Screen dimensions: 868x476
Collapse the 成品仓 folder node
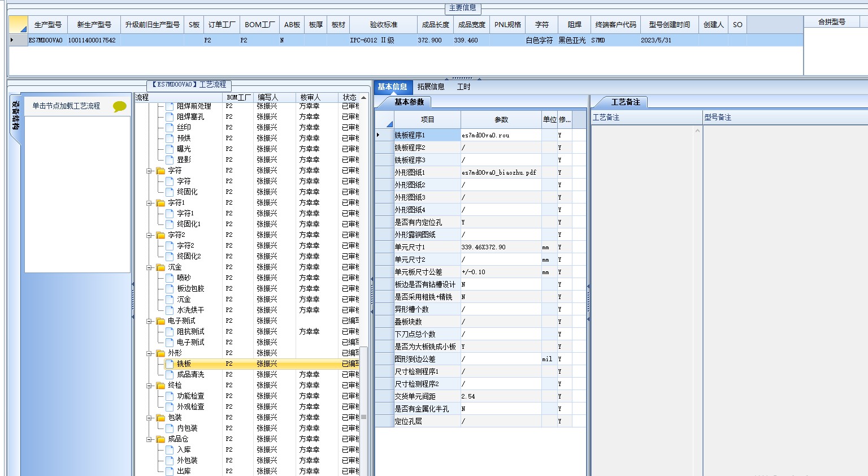(150, 439)
